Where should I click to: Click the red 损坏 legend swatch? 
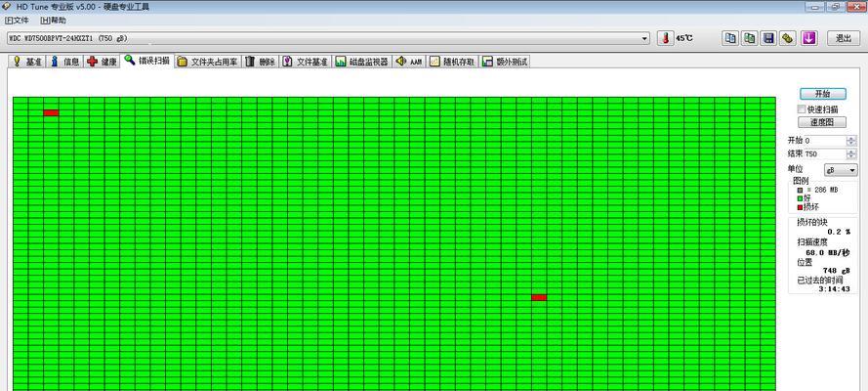pyautogui.click(x=800, y=207)
